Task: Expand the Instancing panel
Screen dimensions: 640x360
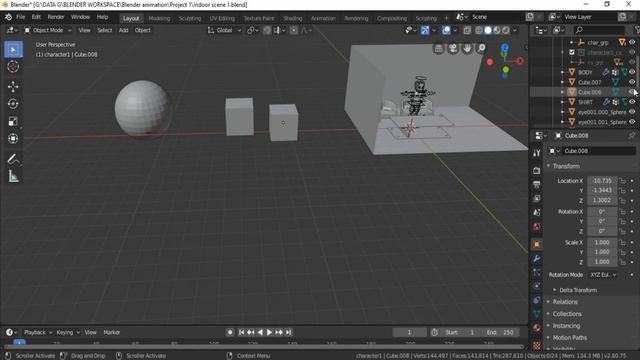Action: click(566, 326)
